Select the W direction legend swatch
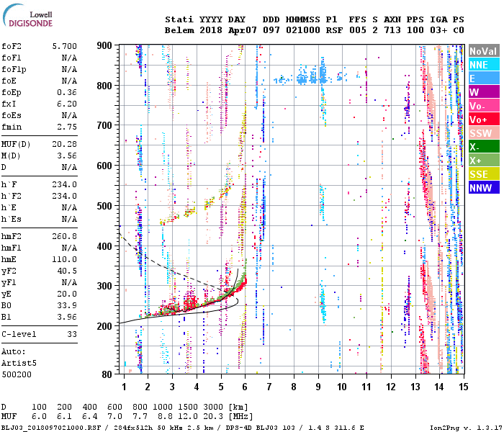The image size is (504, 432). pos(484,92)
